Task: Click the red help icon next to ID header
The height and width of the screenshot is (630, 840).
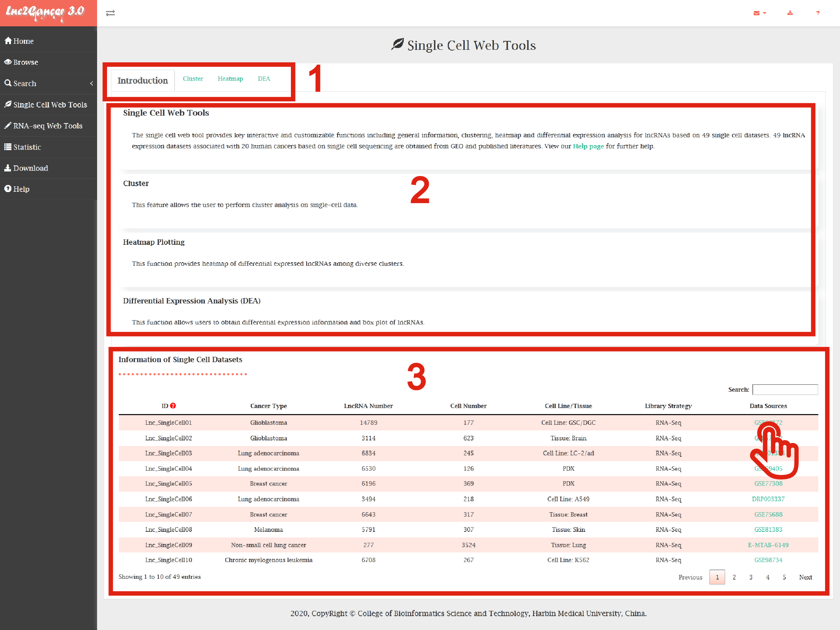Action: [173, 406]
